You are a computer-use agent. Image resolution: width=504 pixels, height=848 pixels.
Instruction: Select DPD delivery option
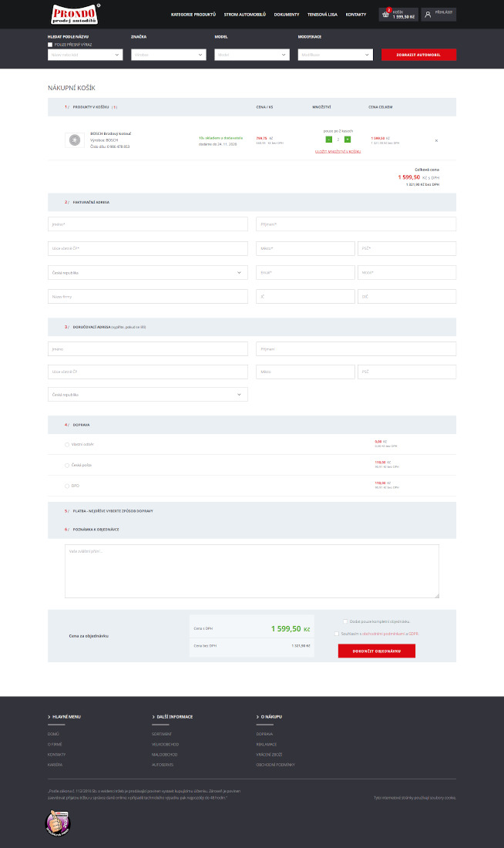coord(67,486)
